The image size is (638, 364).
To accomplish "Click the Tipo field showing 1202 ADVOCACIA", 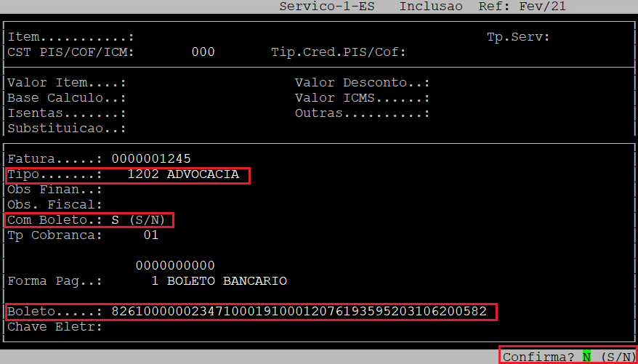I will coord(182,175).
